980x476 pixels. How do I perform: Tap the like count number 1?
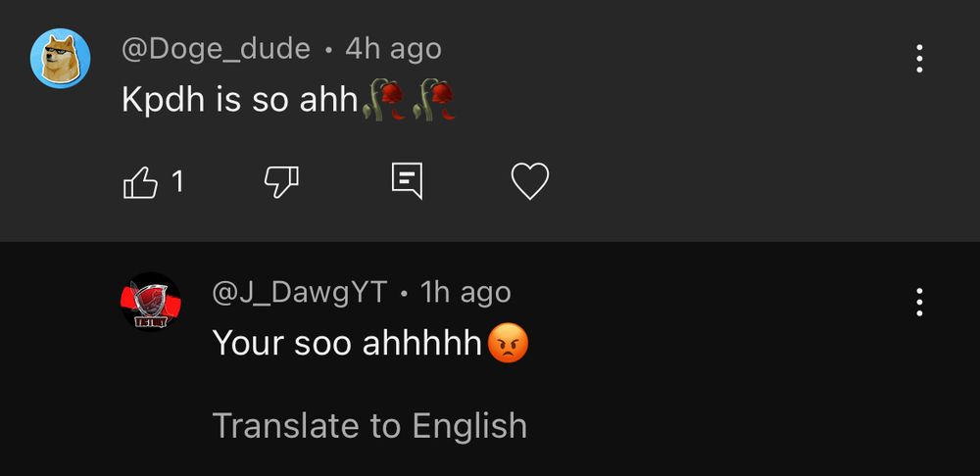tap(177, 182)
